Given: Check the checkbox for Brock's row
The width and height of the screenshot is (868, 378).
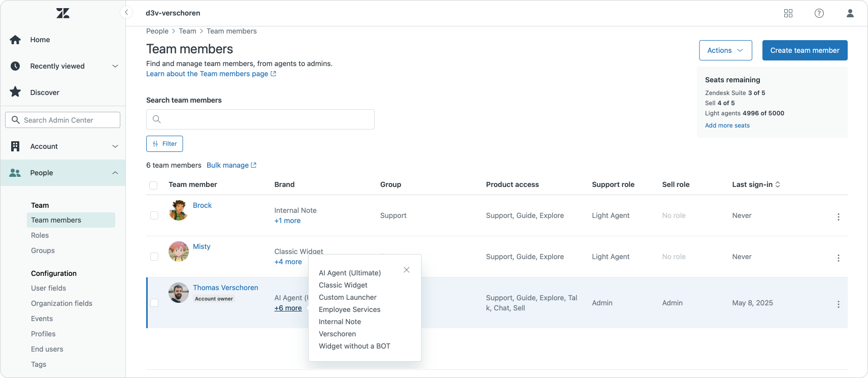Looking at the screenshot, I should click(154, 215).
